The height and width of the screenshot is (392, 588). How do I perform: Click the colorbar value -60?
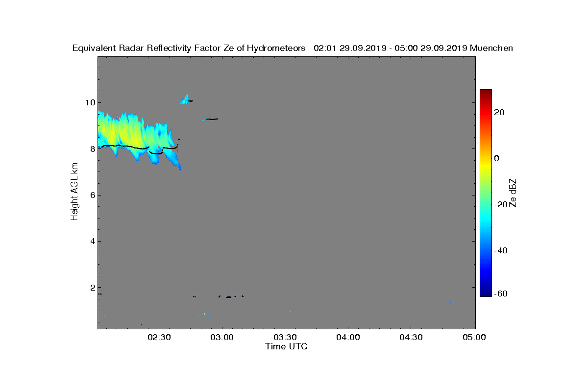pyautogui.click(x=501, y=294)
